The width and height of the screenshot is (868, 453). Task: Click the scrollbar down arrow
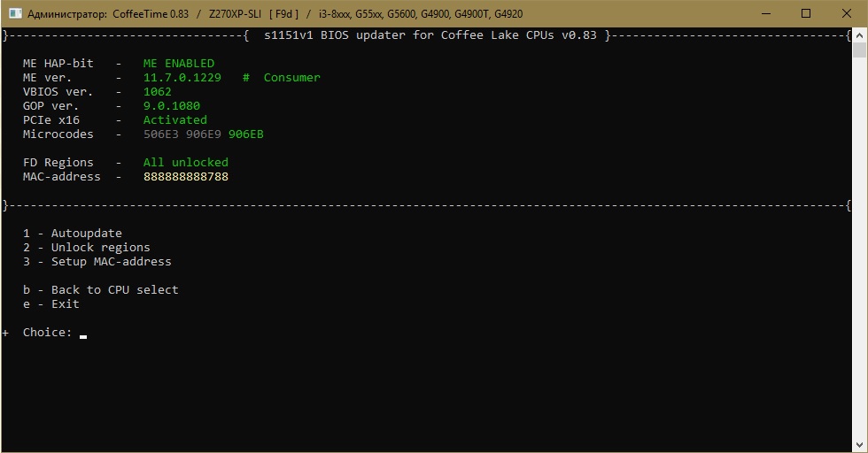[x=859, y=445]
